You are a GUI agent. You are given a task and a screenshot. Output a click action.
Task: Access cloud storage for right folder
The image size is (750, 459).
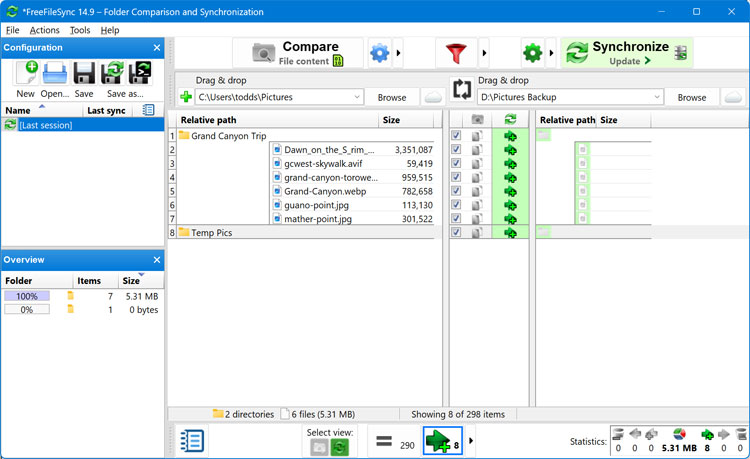[x=733, y=97]
